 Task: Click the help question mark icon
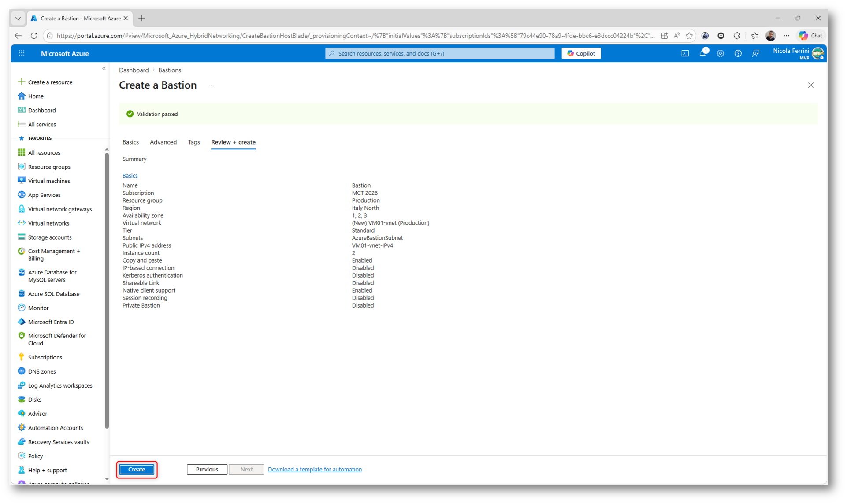(738, 53)
